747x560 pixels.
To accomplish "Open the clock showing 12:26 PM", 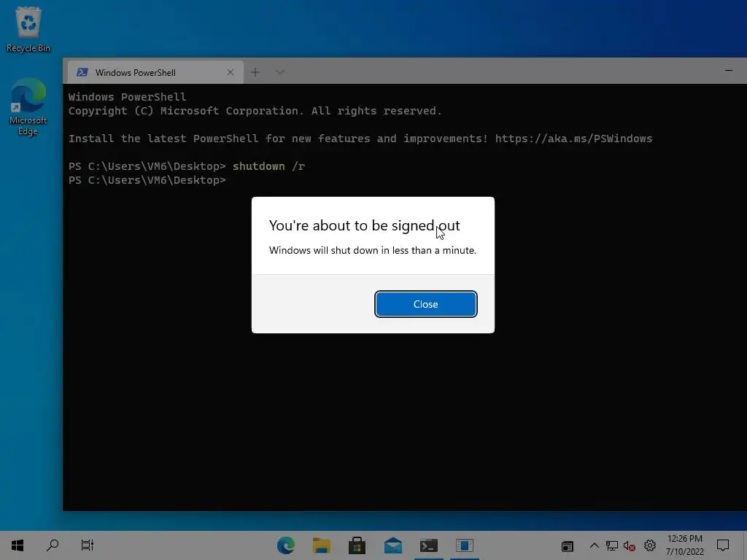I will tap(684, 545).
